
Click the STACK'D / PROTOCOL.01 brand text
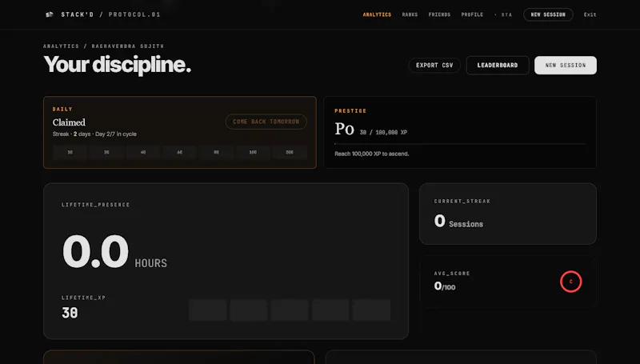pos(110,14)
